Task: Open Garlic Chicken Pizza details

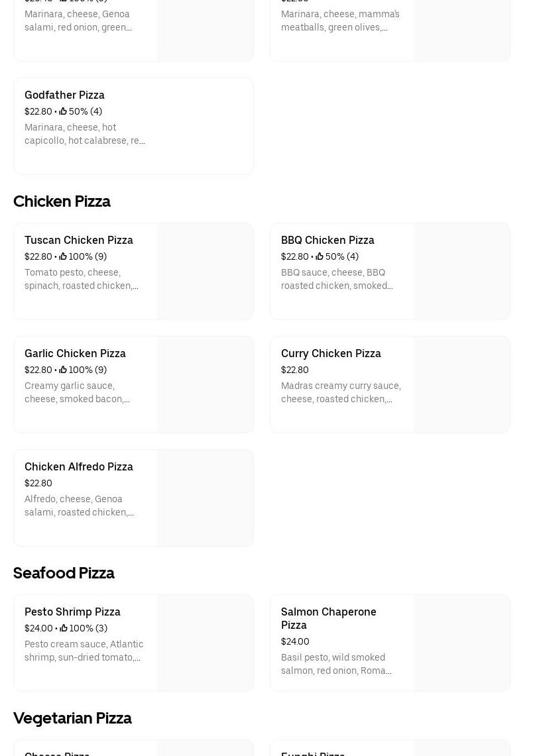Action: pyautogui.click(x=75, y=354)
